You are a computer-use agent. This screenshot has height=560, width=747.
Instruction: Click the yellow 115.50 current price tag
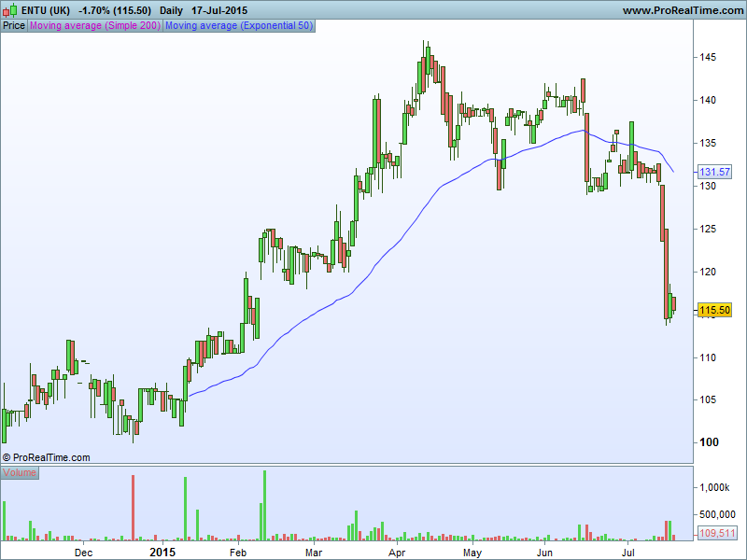click(714, 310)
